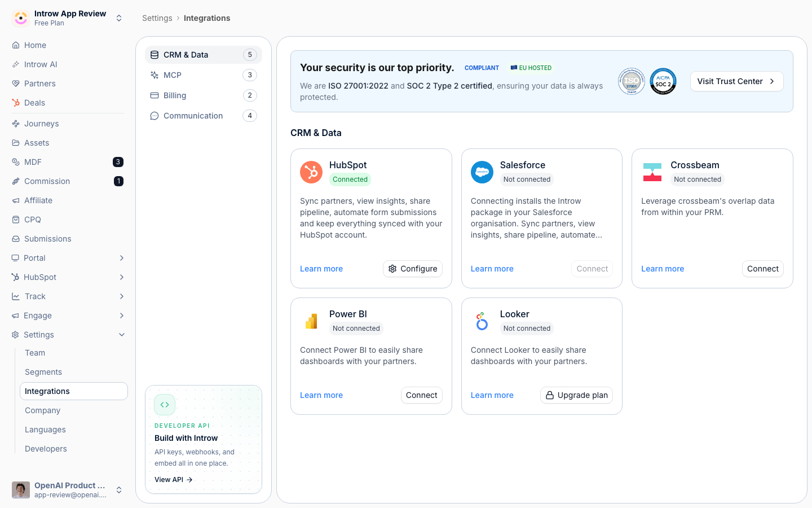Click the MDF coins icon
812x508 pixels.
point(16,162)
